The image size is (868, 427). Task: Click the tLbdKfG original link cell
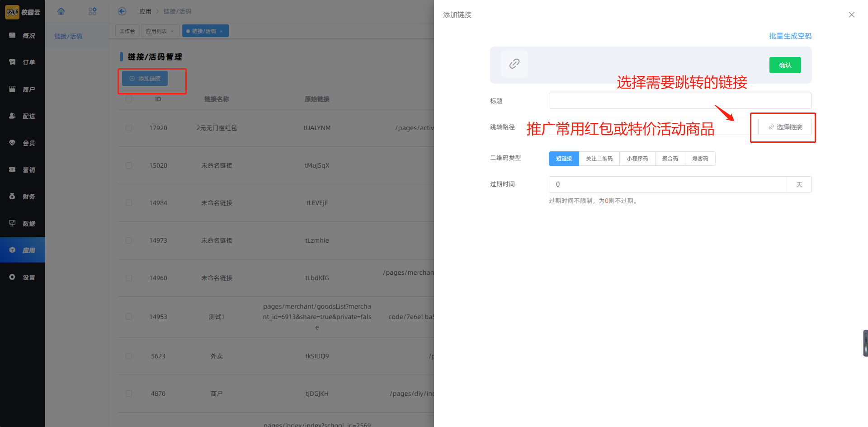tap(317, 278)
